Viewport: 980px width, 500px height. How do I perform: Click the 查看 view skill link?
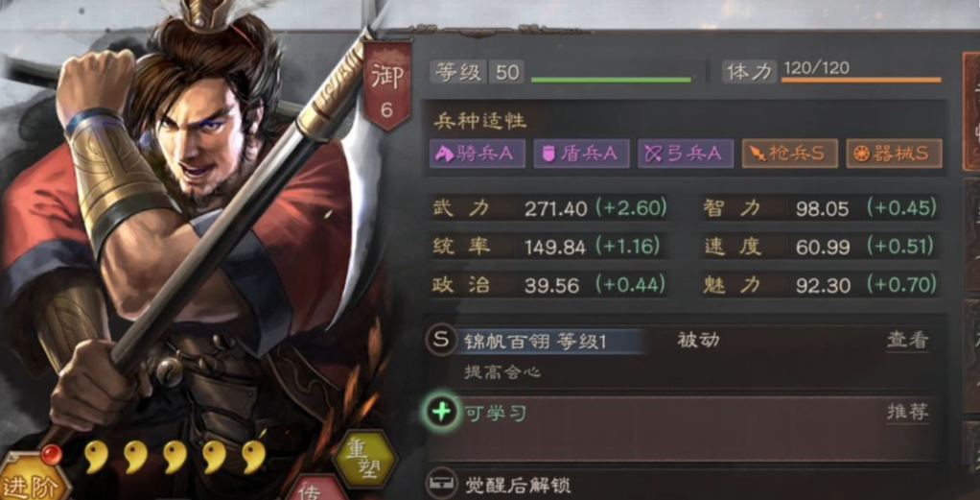point(907,341)
